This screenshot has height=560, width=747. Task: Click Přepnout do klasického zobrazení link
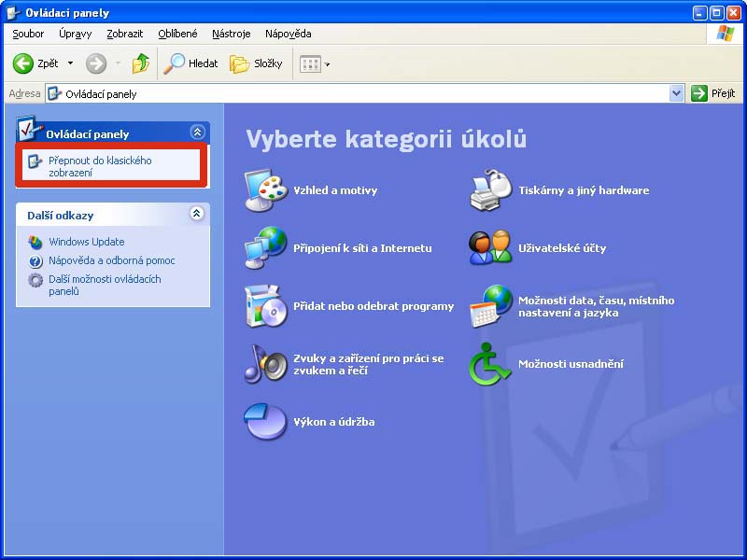pos(99,166)
